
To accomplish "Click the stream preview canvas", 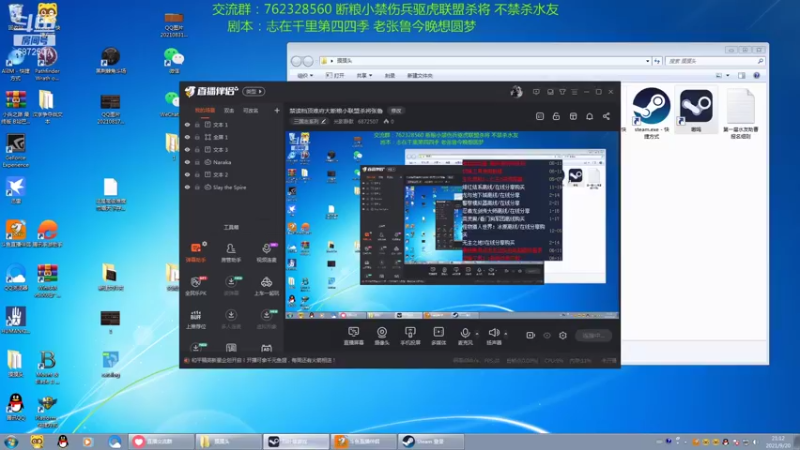I will (x=452, y=226).
